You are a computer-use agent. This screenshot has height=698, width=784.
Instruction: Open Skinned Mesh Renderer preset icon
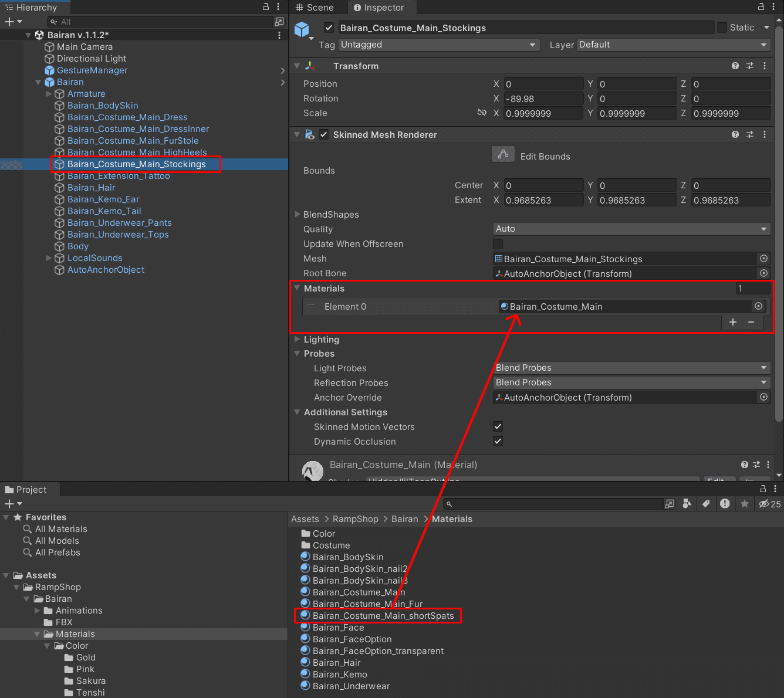coord(750,135)
